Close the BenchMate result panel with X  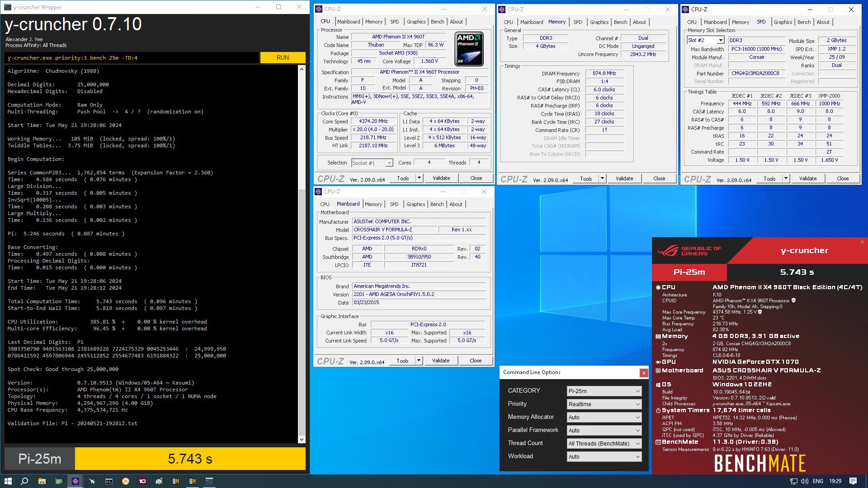pos(862,242)
